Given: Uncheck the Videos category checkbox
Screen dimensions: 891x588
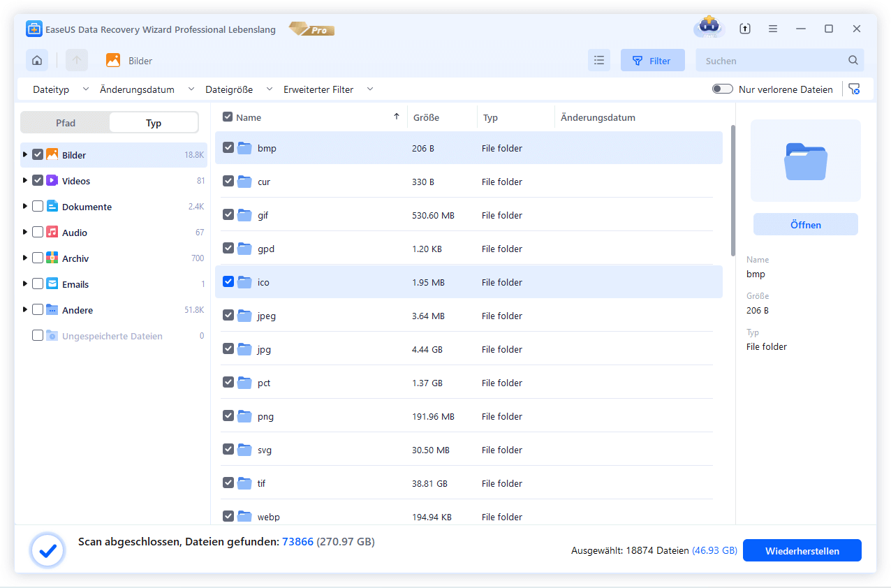Looking at the screenshot, I should coord(38,181).
